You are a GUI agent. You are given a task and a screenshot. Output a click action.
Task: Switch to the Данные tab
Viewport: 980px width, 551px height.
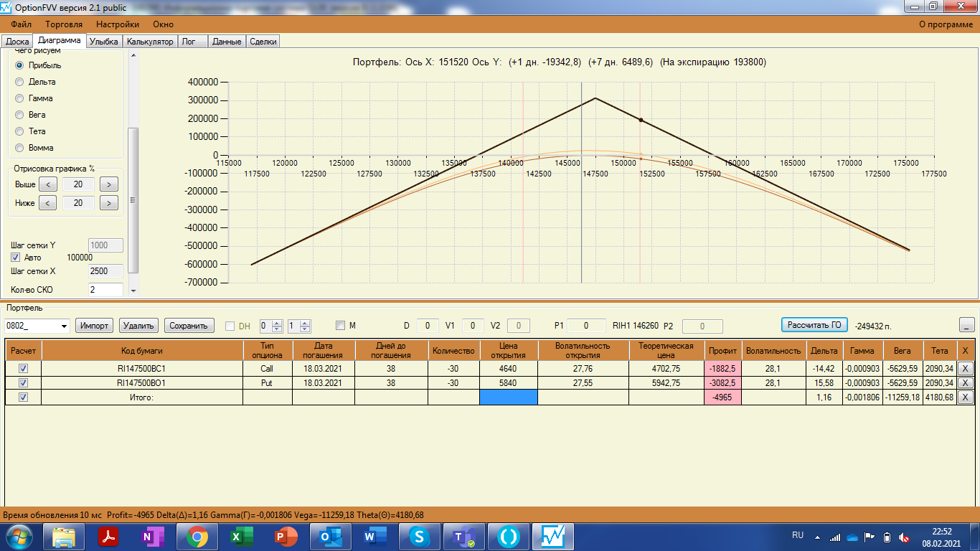coord(227,42)
